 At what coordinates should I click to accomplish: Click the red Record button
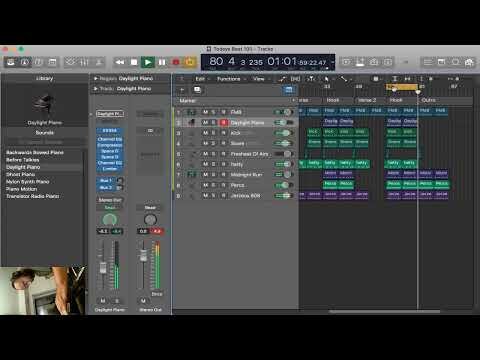[176, 62]
